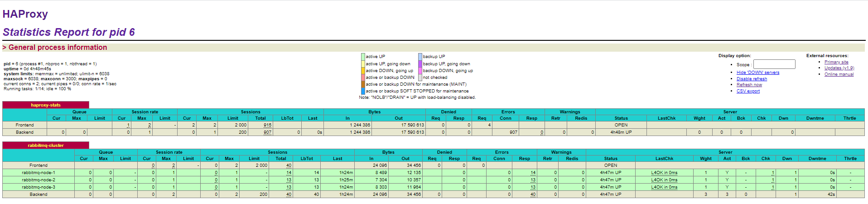Click the Refresh now link

(749, 85)
